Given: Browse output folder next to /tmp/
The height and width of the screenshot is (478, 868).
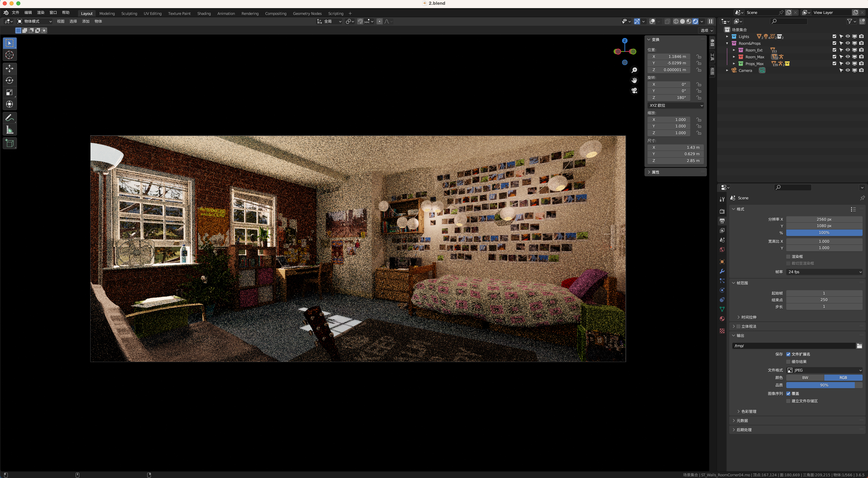Looking at the screenshot, I should [859, 346].
